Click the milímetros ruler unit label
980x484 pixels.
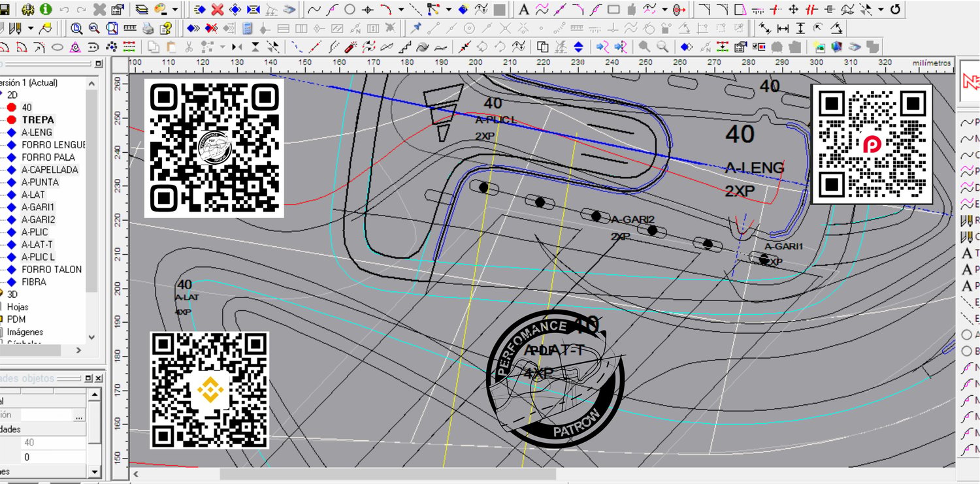[x=932, y=63]
